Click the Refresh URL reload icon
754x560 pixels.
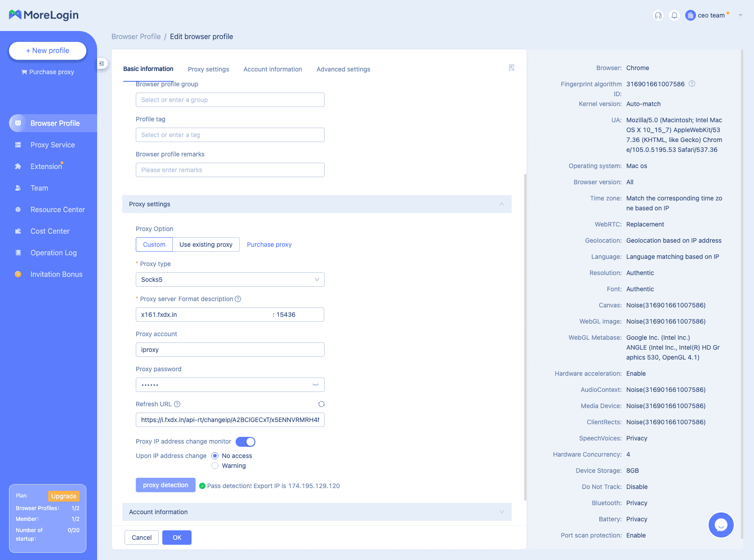(321, 404)
